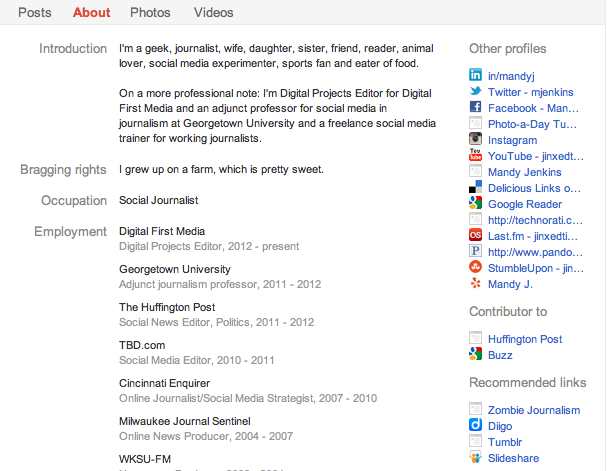Open the Huffington Post contributor link
The image size is (607, 471).
(525, 339)
